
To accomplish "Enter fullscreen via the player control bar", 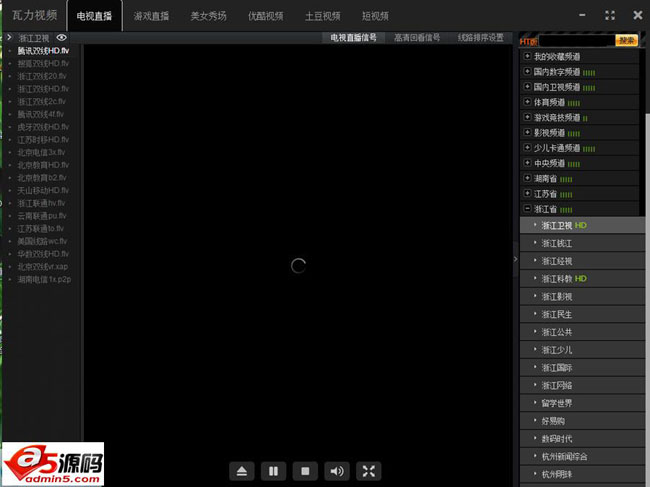I will (369, 471).
